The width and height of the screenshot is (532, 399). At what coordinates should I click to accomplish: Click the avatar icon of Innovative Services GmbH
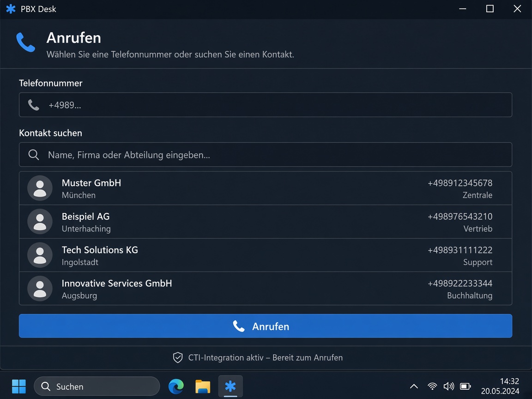coord(40,288)
